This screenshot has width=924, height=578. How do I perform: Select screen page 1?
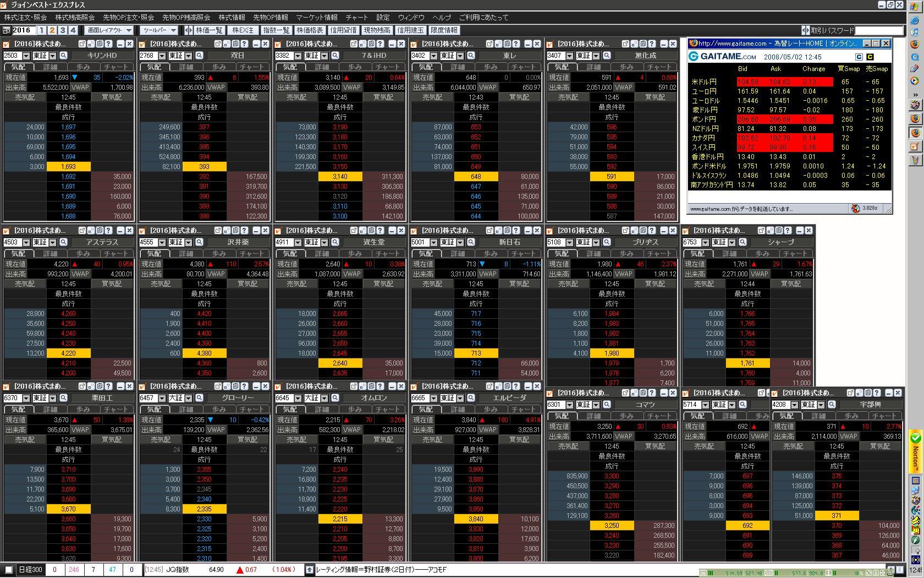42,30
